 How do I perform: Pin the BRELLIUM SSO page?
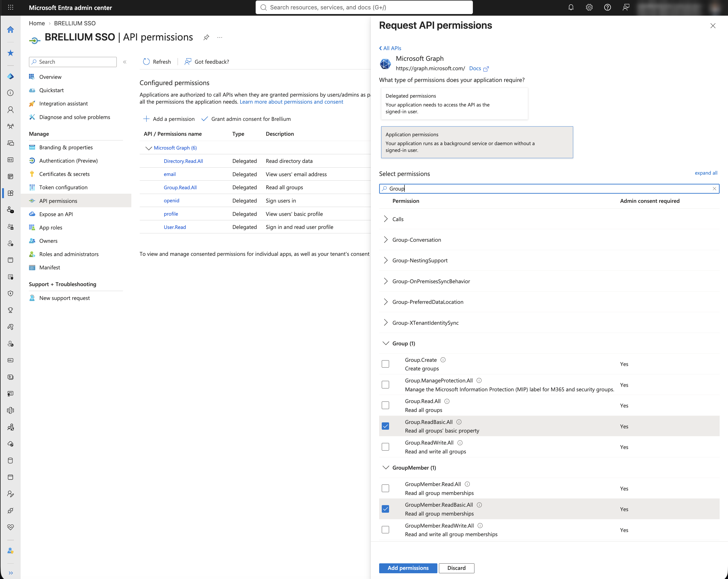pyautogui.click(x=206, y=38)
